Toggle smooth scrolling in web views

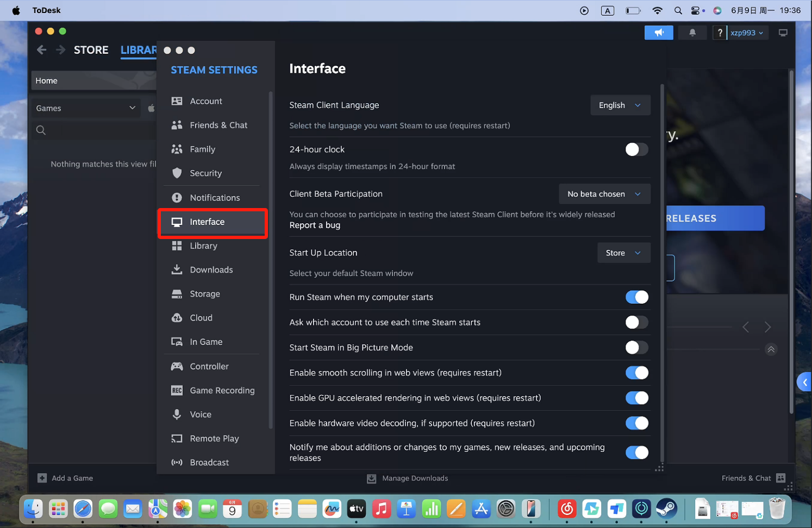pos(636,373)
